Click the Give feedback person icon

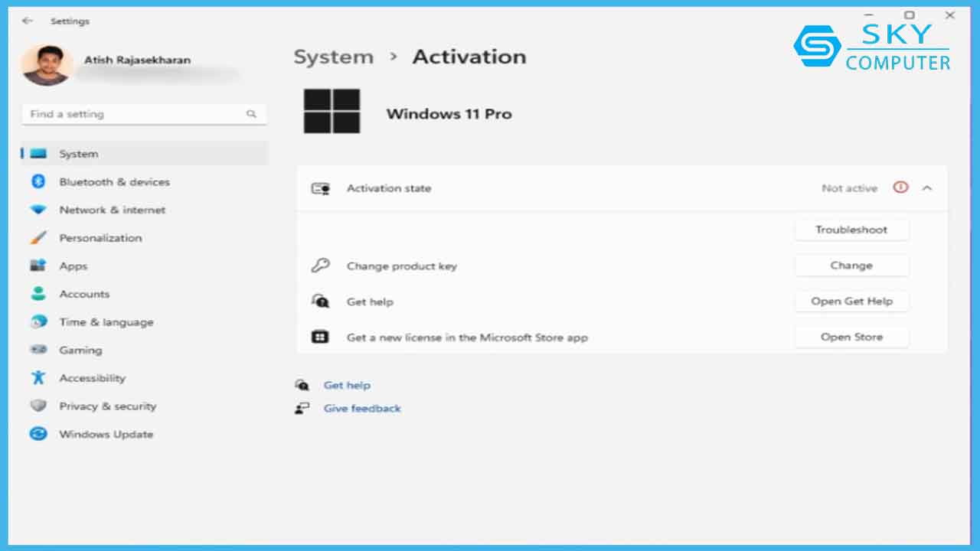click(302, 409)
